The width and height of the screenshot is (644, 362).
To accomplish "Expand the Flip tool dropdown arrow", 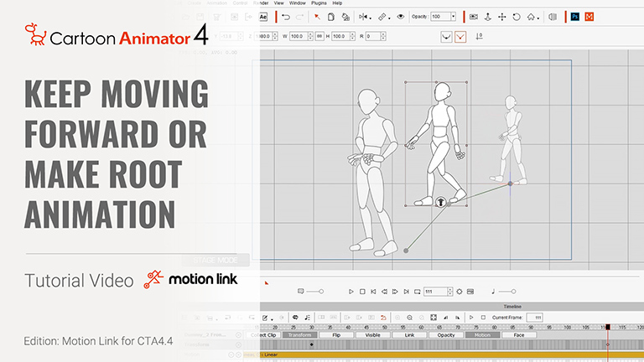I will (x=370, y=18).
